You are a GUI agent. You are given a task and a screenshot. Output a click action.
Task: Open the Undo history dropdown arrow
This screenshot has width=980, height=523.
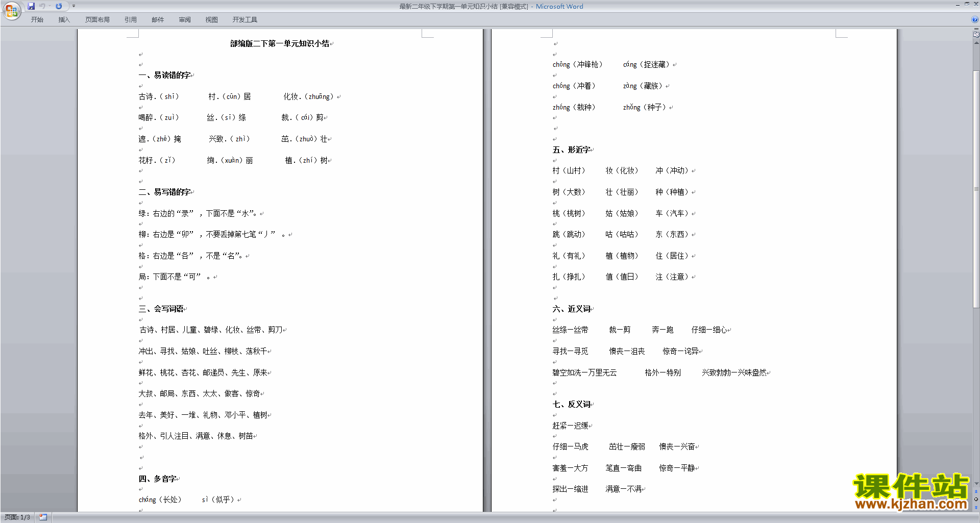pyautogui.click(x=50, y=6)
